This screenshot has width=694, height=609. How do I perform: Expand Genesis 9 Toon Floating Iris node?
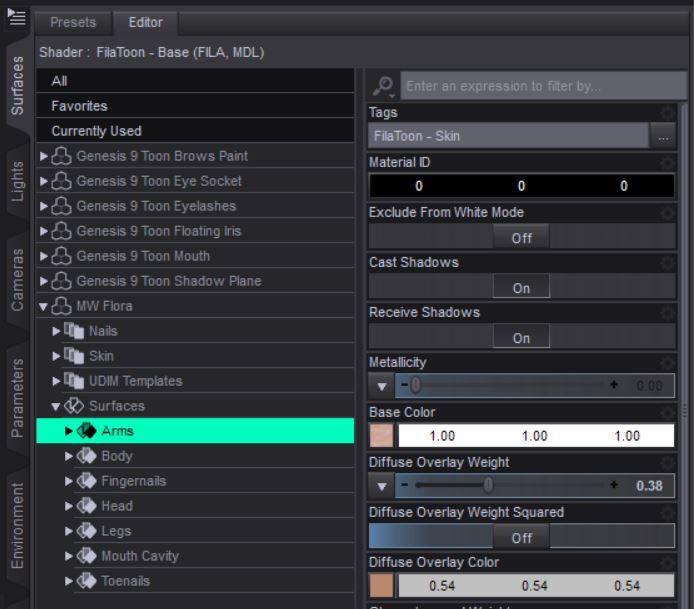tap(43, 231)
